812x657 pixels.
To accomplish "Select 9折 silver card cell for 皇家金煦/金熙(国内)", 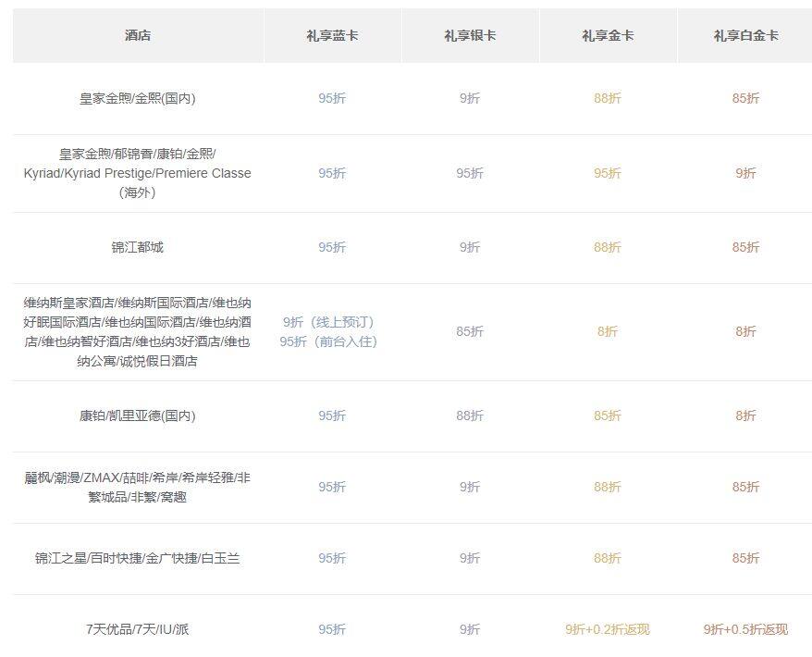I will (470, 98).
